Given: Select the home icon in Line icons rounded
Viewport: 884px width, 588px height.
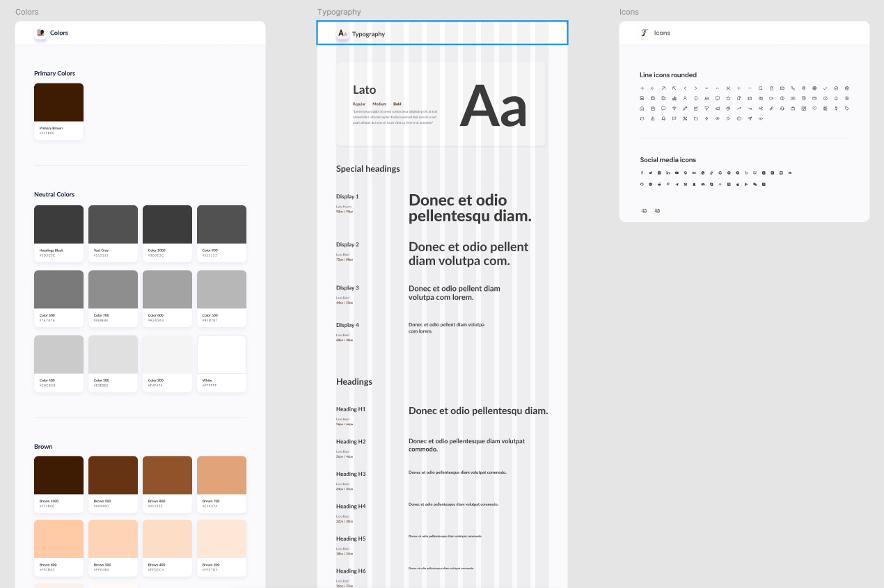Looking at the screenshot, I should point(642,109).
